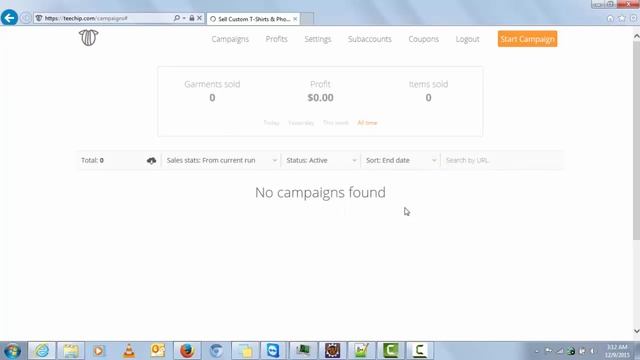640x360 pixels.
Task: Click the lock security icon in address bar
Action: [191, 18]
